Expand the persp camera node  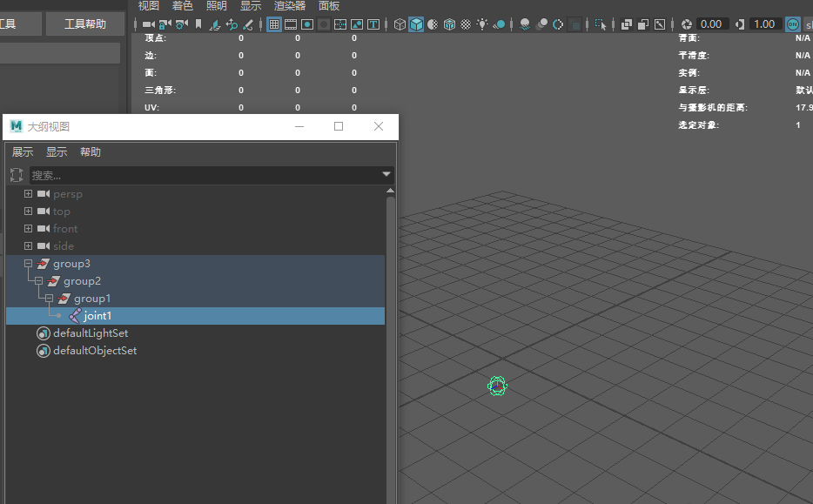(x=28, y=194)
